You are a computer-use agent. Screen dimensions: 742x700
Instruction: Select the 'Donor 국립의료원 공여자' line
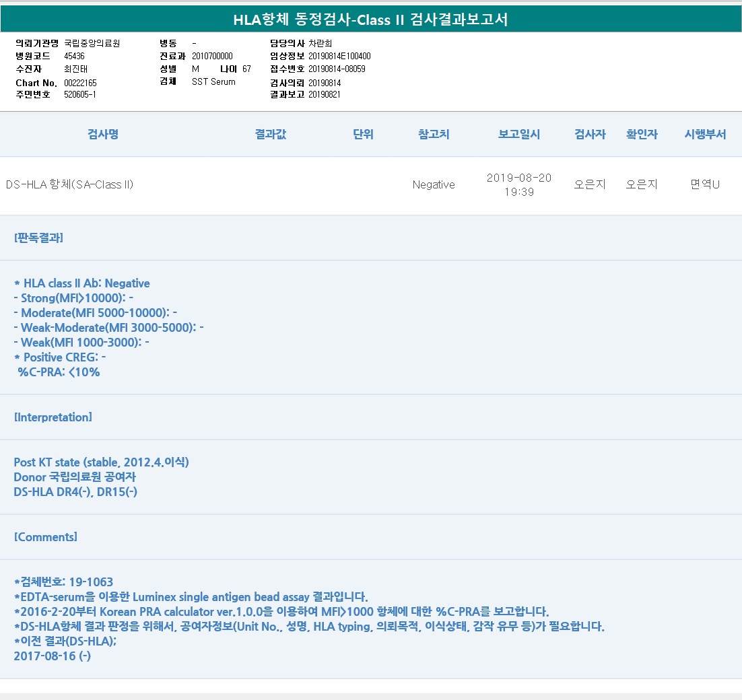pos(75,477)
